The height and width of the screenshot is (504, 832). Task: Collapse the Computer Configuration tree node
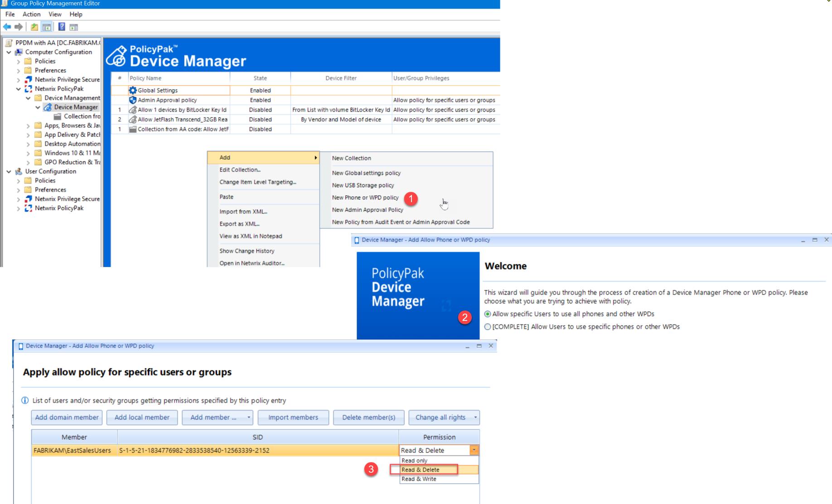coord(9,52)
